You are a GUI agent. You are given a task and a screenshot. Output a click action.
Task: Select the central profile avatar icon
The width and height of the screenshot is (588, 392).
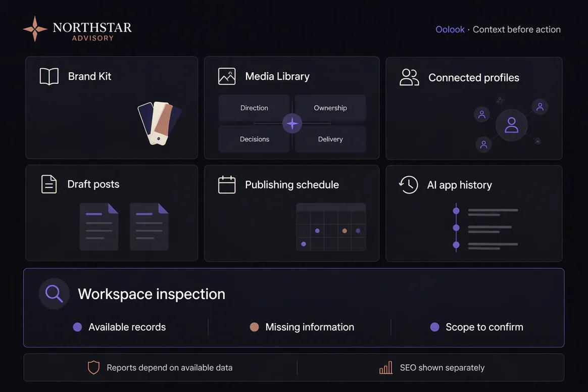click(x=512, y=125)
